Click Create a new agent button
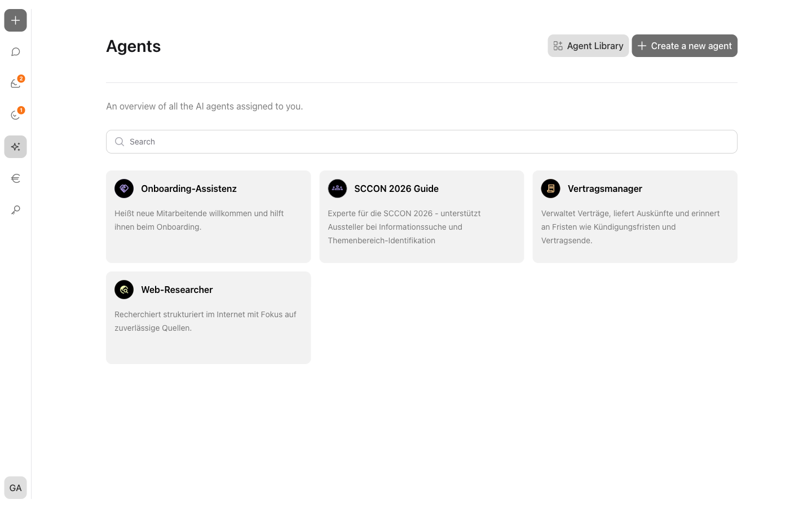The width and height of the screenshot is (812, 508). point(685,46)
